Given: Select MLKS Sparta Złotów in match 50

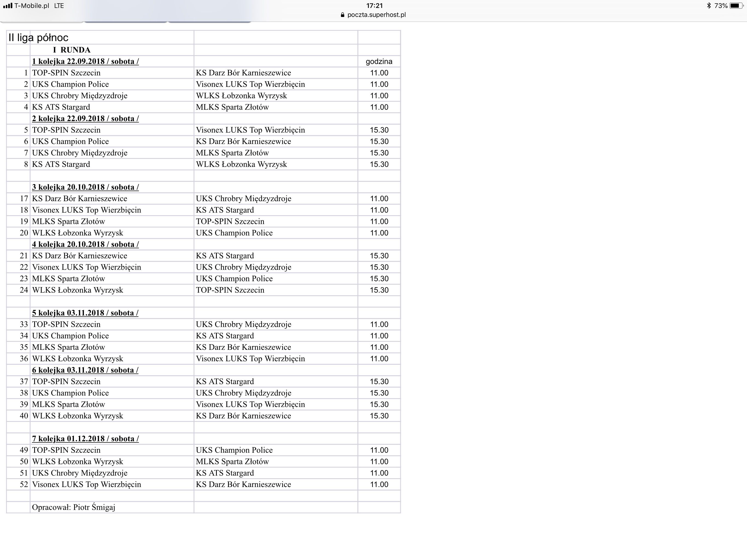Looking at the screenshot, I should point(232,462).
